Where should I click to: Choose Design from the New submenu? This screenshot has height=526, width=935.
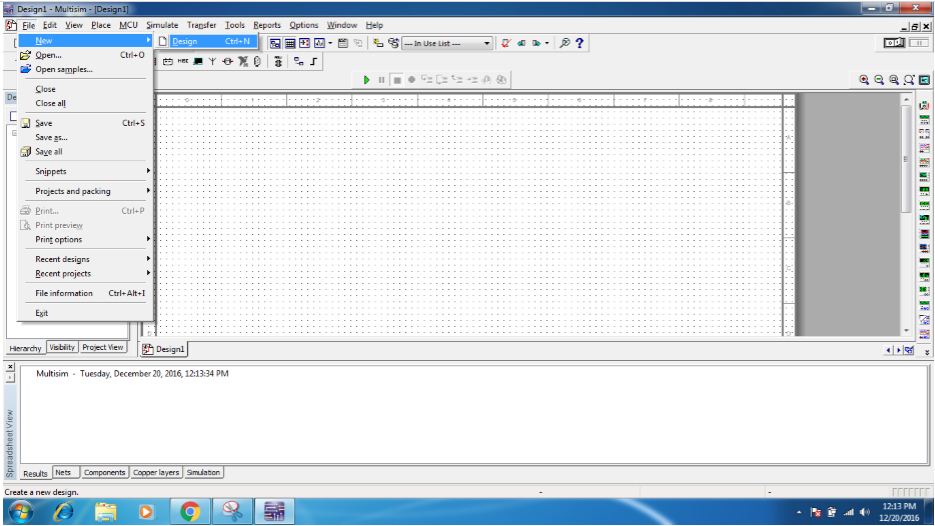point(207,41)
